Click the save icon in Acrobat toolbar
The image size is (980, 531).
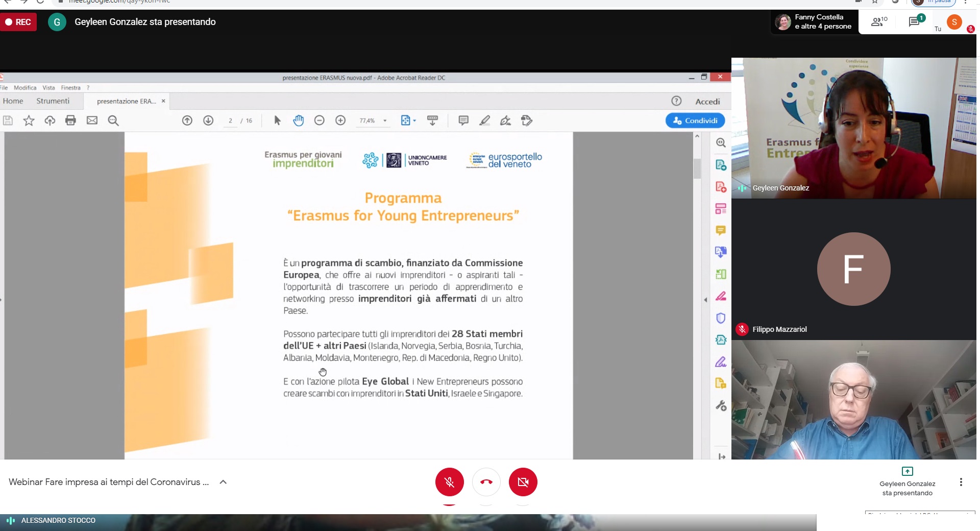[x=8, y=120]
